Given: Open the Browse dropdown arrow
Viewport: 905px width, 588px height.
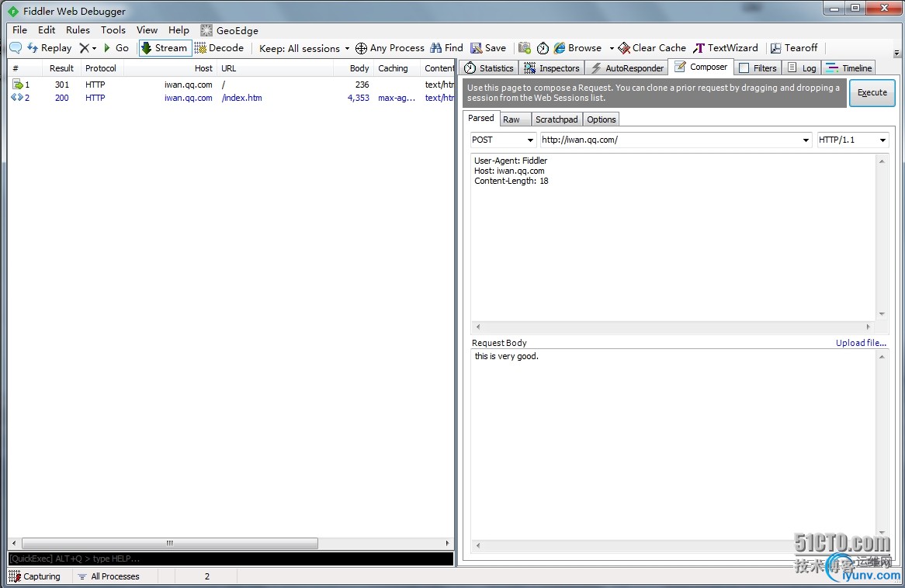Looking at the screenshot, I should pyautogui.click(x=612, y=48).
